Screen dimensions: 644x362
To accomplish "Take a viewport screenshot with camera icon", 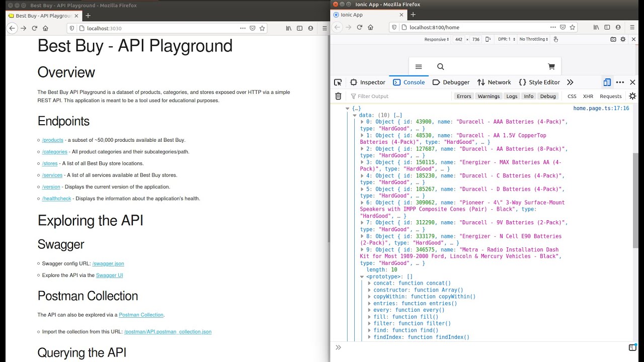I will pyautogui.click(x=613, y=39).
